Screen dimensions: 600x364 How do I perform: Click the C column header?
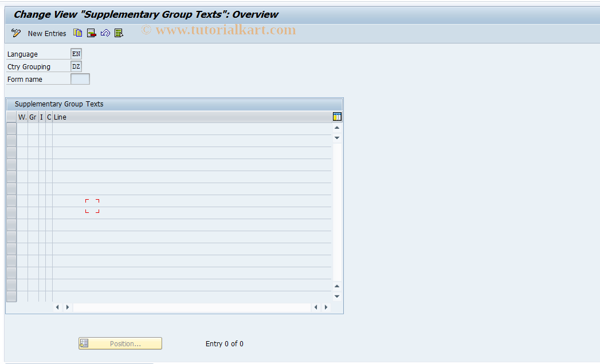[x=49, y=117]
